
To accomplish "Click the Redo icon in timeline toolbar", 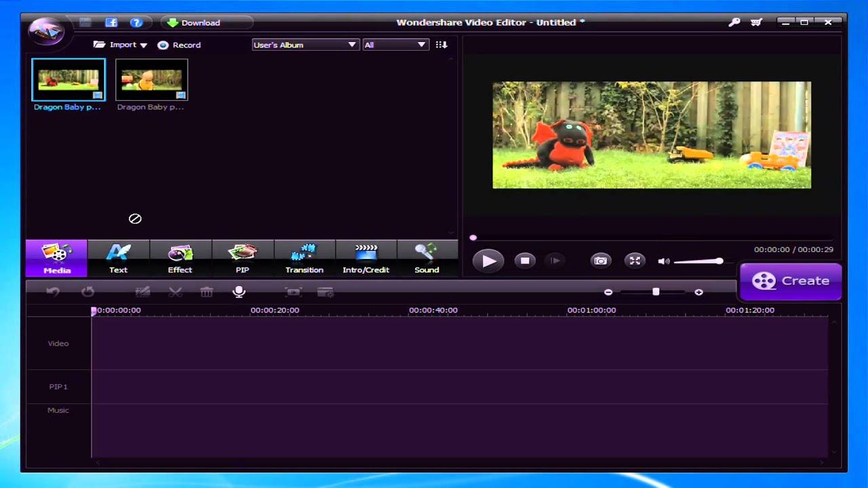I will click(x=87, y=292).
